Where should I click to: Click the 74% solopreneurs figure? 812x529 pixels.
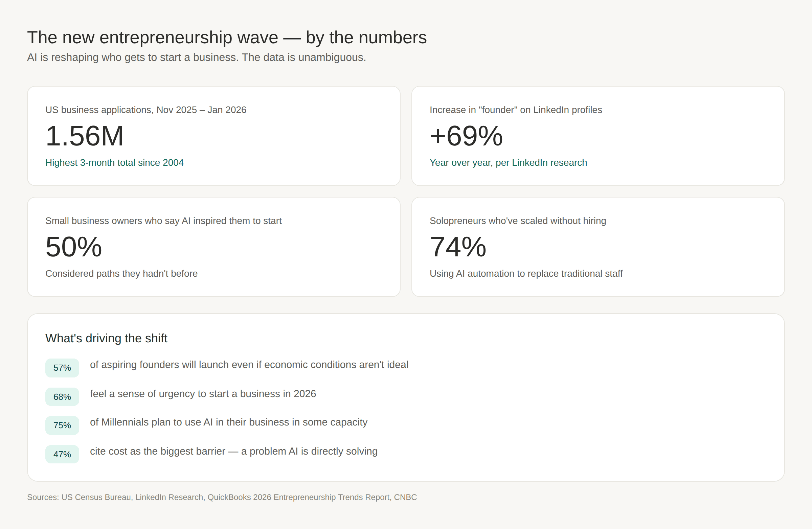pyautogui.click(x=458, y=247)
